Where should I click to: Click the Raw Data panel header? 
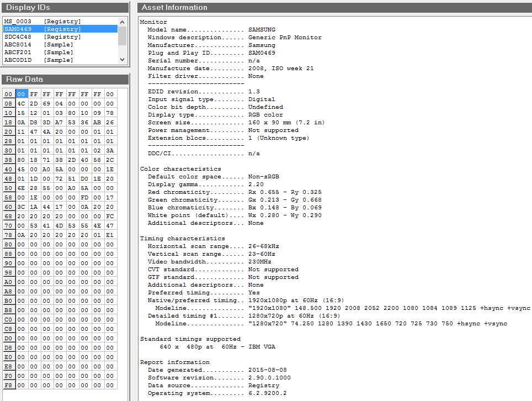point(65,80)
